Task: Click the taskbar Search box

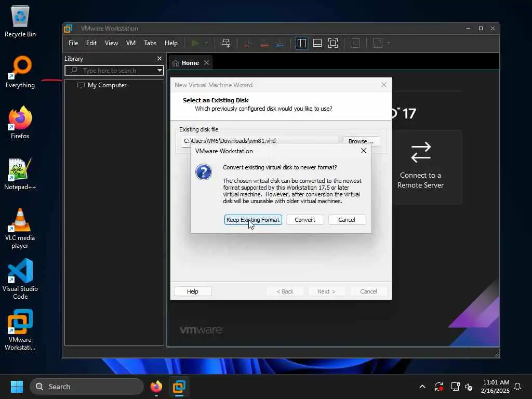Action: (x=87, y=387)
